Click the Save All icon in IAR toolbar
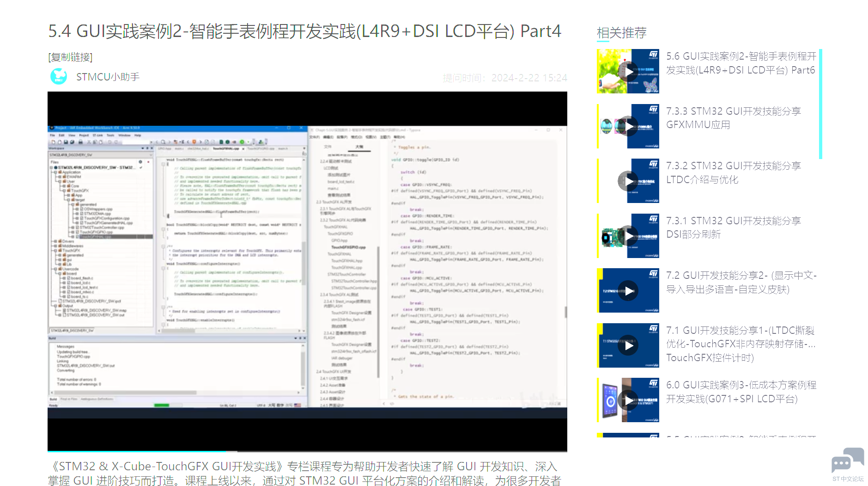 (x=72, y=142)
